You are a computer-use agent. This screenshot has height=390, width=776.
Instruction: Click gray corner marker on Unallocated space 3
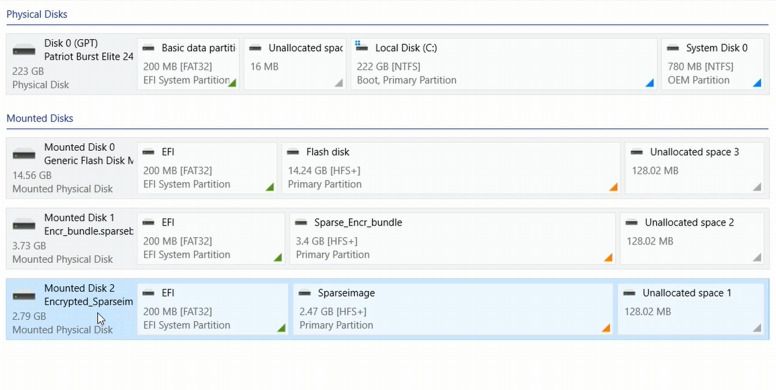coord(757,187)
